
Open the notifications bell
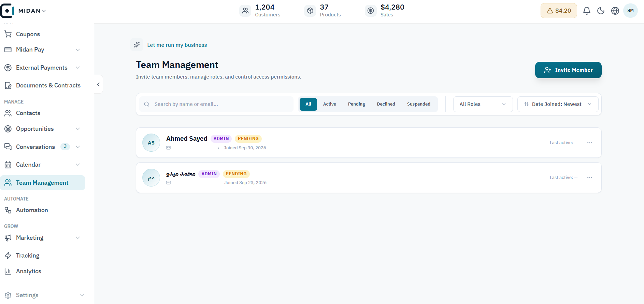[x=587, y=11]
